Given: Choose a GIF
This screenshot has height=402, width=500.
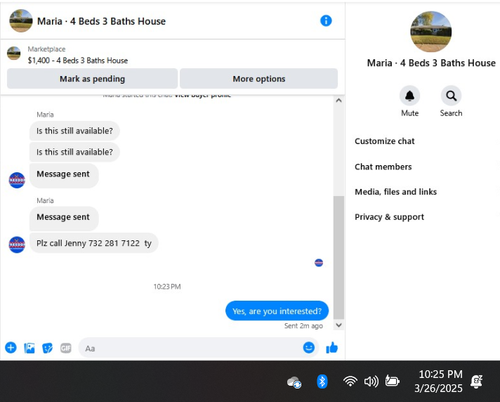Looking at the screenshot, I should point(66,348).
